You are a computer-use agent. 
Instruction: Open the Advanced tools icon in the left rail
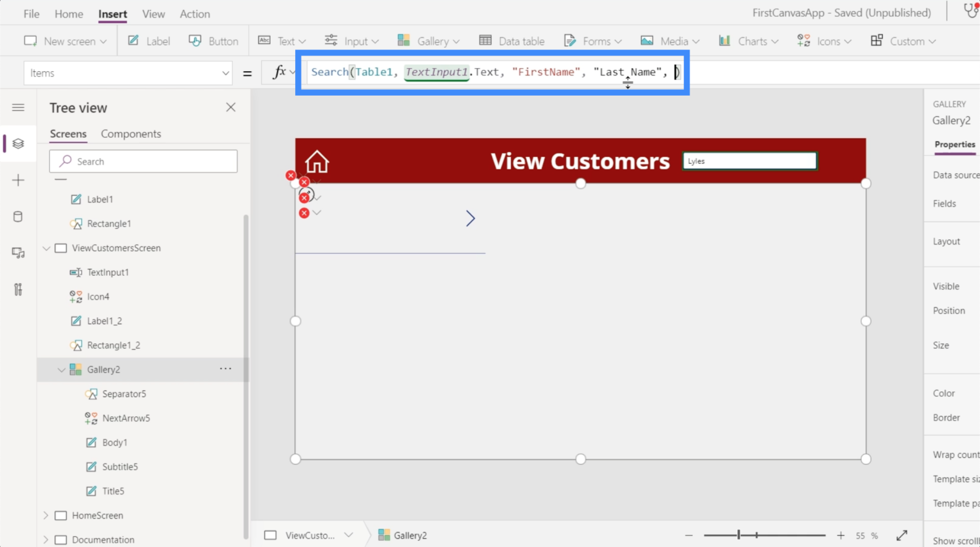tap(18, 289)
